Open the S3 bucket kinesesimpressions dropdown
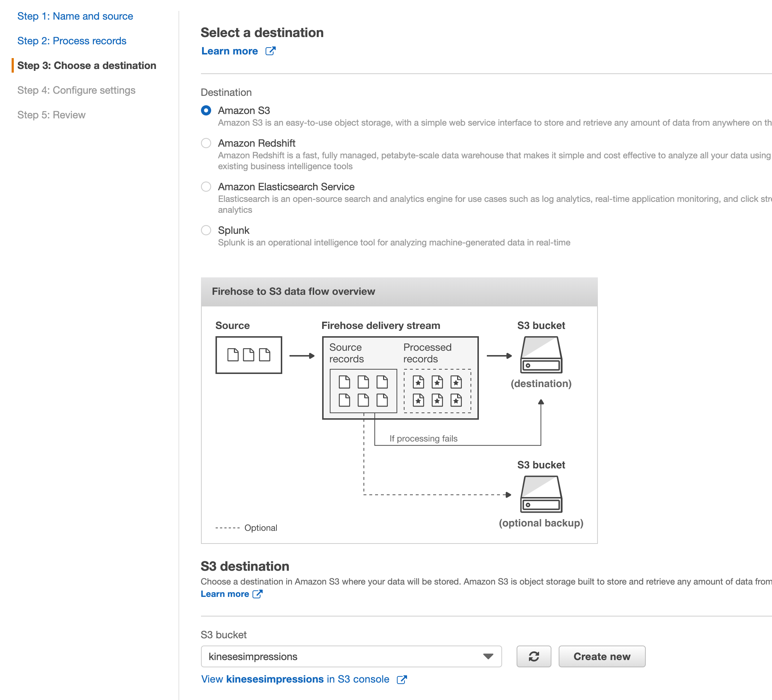The image size is (772, 700). [x=345, y=656]
